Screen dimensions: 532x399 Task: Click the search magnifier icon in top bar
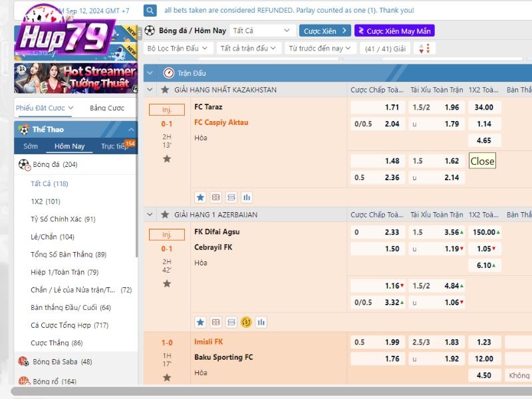click(x=150, y=11)
